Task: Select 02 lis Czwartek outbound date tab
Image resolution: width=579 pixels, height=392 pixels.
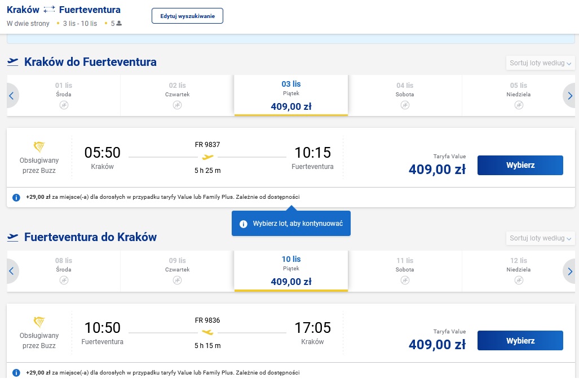Action: (177, 96)
